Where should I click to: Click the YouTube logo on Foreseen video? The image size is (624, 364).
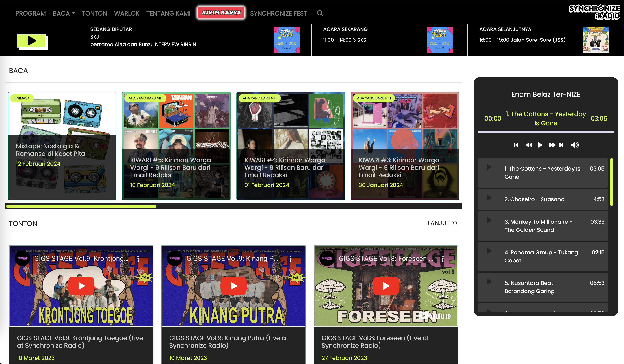point(435,316)
